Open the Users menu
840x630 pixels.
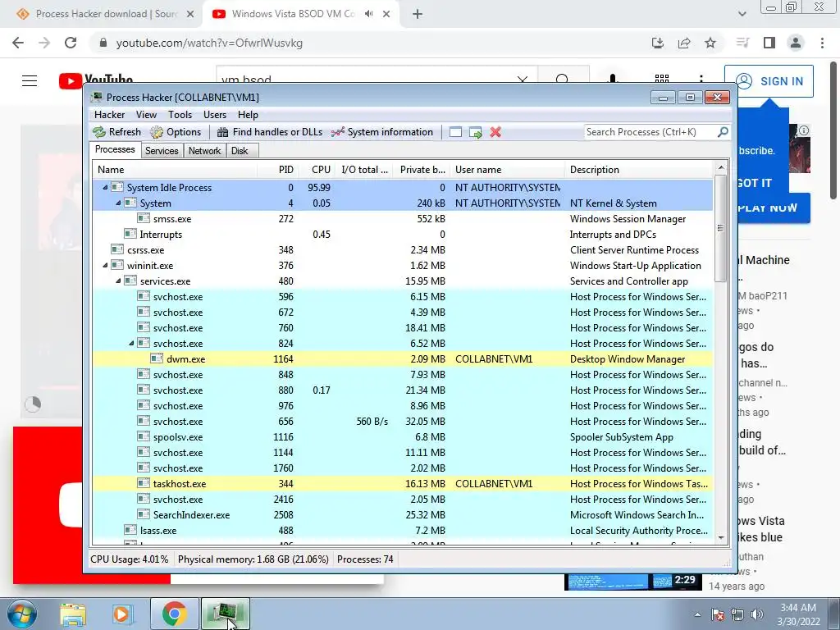click(x=215, y=115)
